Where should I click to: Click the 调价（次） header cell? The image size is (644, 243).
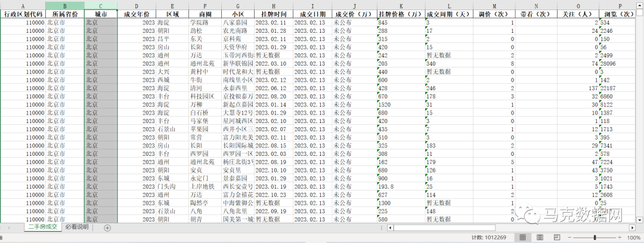[494, 14]
